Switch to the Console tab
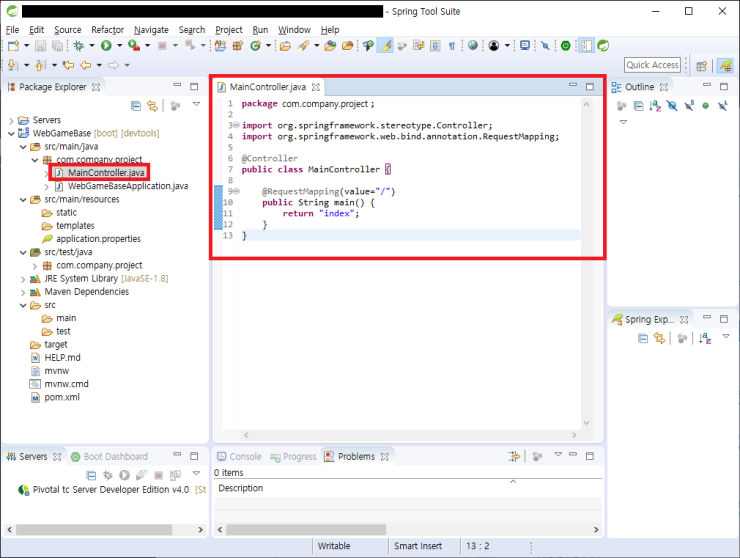Image resolution: width=740 pixels, height=558 pixels. [245, 457]
